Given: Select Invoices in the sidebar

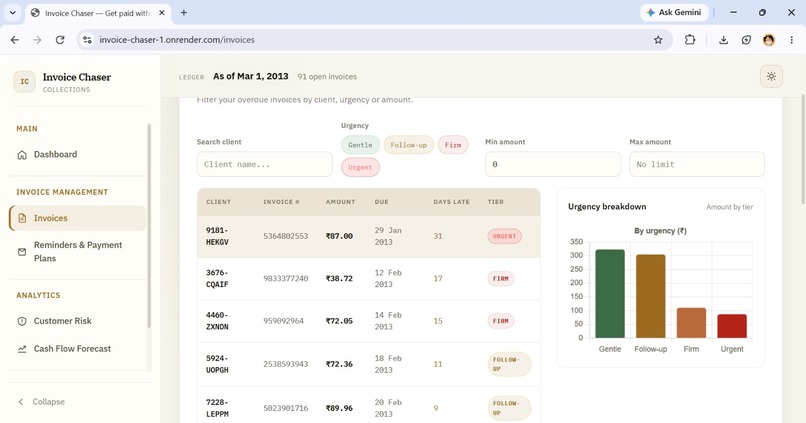Looking at the screenshot, I should (x=77, y=218).
